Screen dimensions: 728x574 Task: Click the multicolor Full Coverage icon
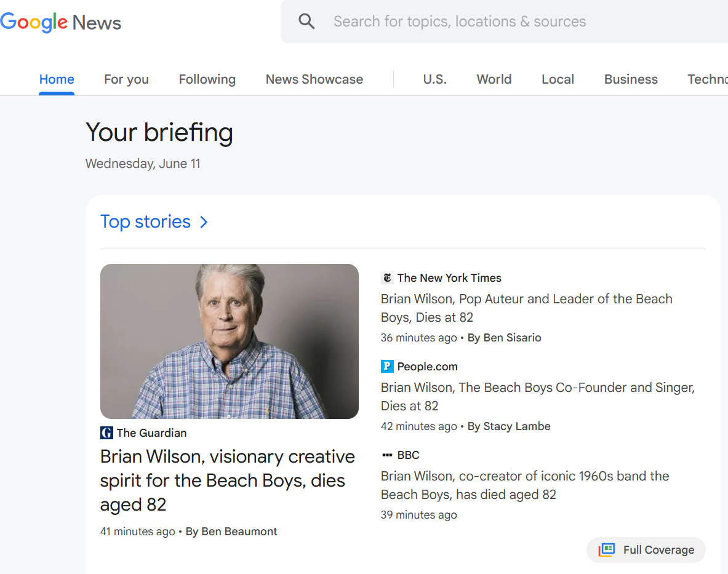[x=606, y=550]
